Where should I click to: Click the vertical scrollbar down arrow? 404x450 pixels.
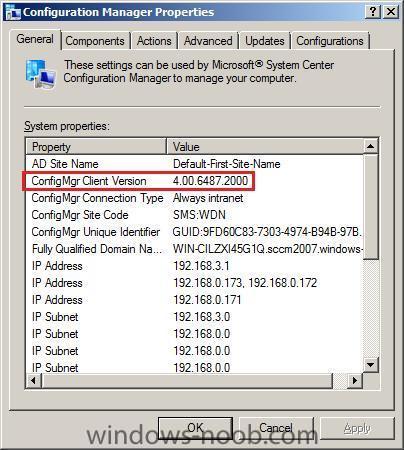(371, 364)
